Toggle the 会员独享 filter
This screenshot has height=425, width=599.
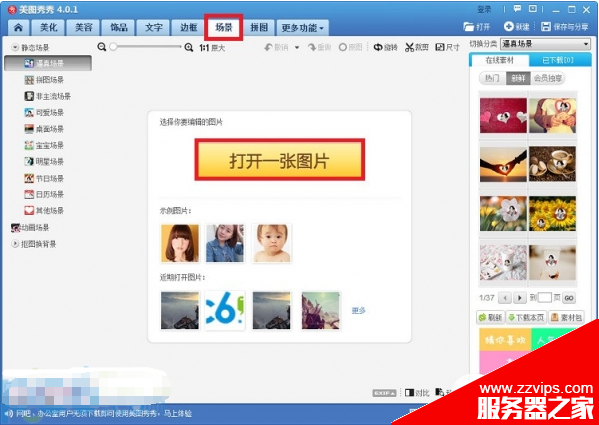[547, 78]
